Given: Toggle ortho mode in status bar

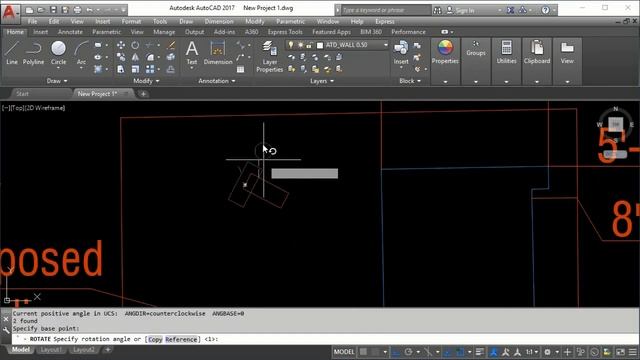Looking at the screenshot, I should coord(396,352).
